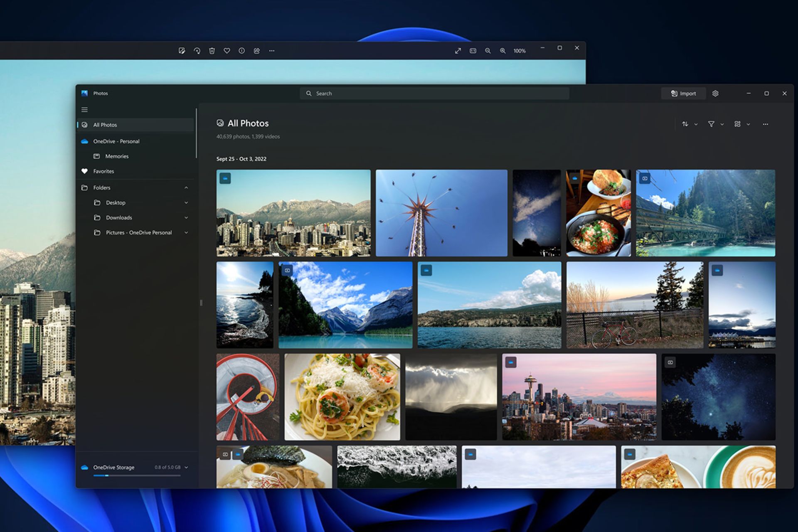Viewport: 798px width, 532px height.
Task: Collapse the Folders section chevron
Action: 186,188
